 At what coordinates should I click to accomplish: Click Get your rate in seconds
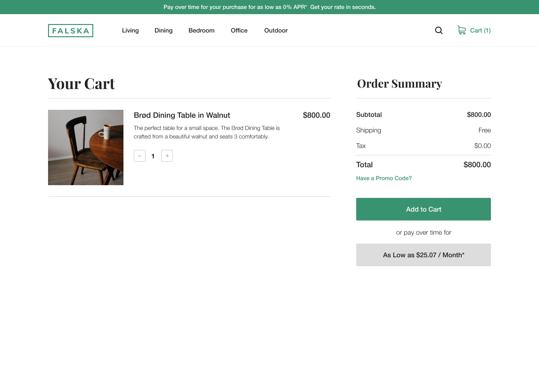343,7
